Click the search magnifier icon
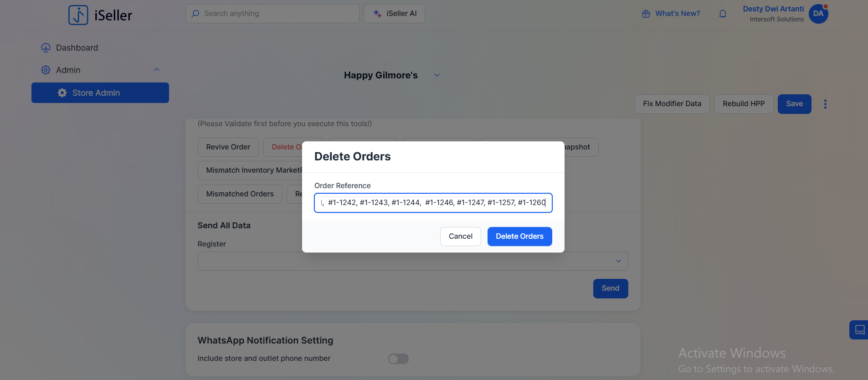 coord(195,14)
